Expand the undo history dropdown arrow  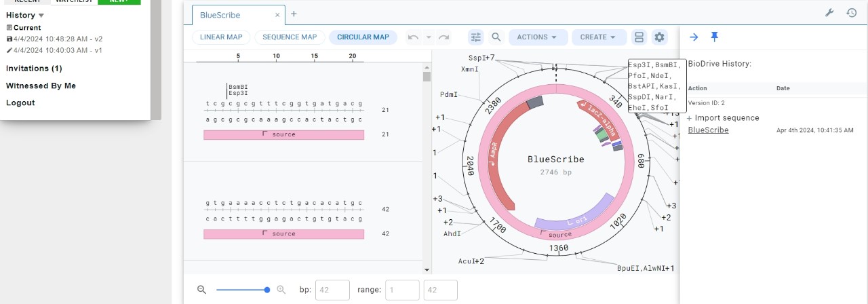click(x=429, y=37)
